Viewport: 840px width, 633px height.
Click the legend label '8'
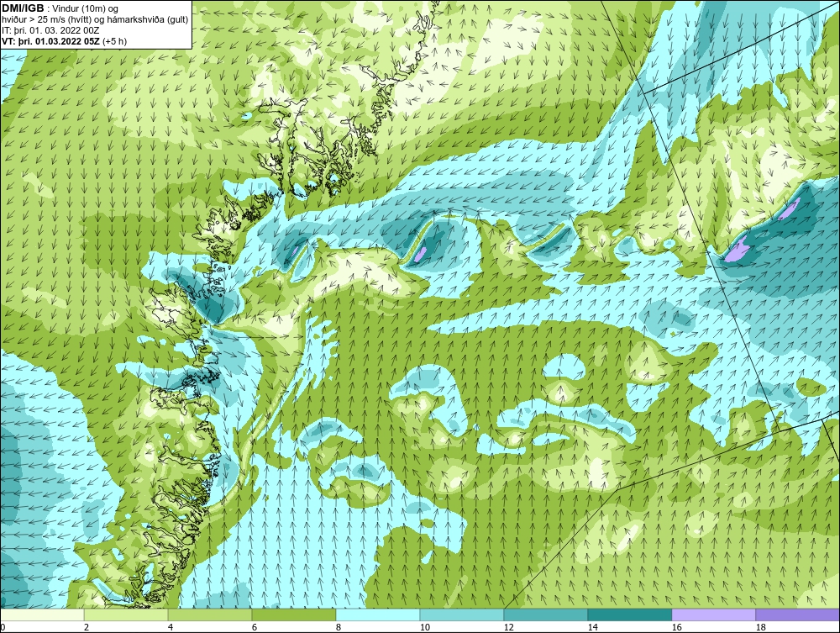point(339,627)
